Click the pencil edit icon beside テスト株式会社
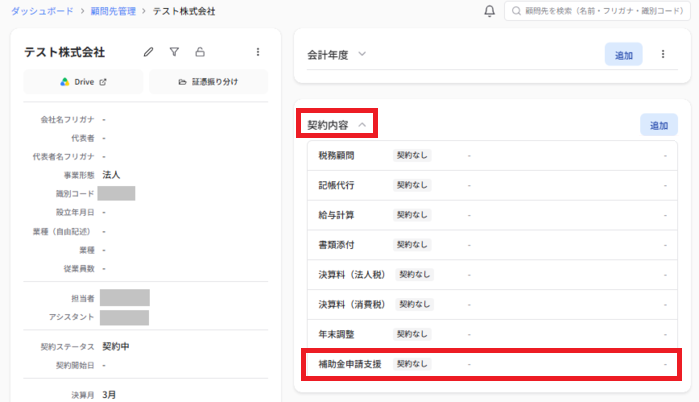 click(x=148, y=52)
